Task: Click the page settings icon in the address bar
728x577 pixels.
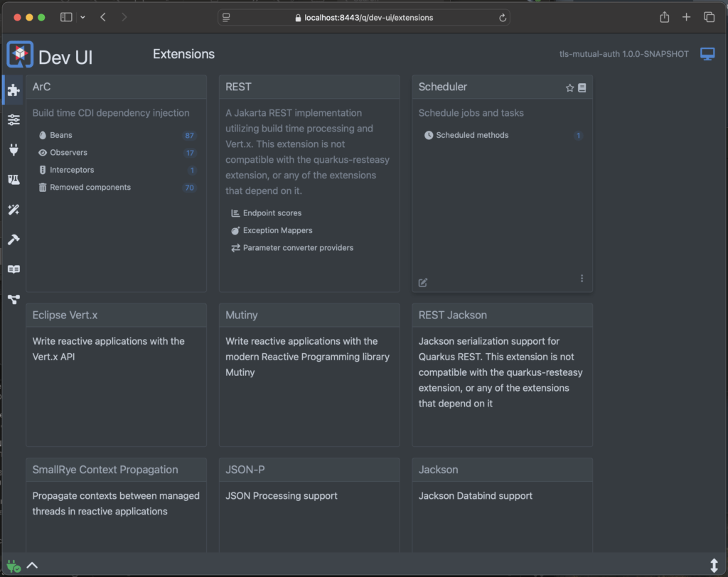Action: (226, 18)
